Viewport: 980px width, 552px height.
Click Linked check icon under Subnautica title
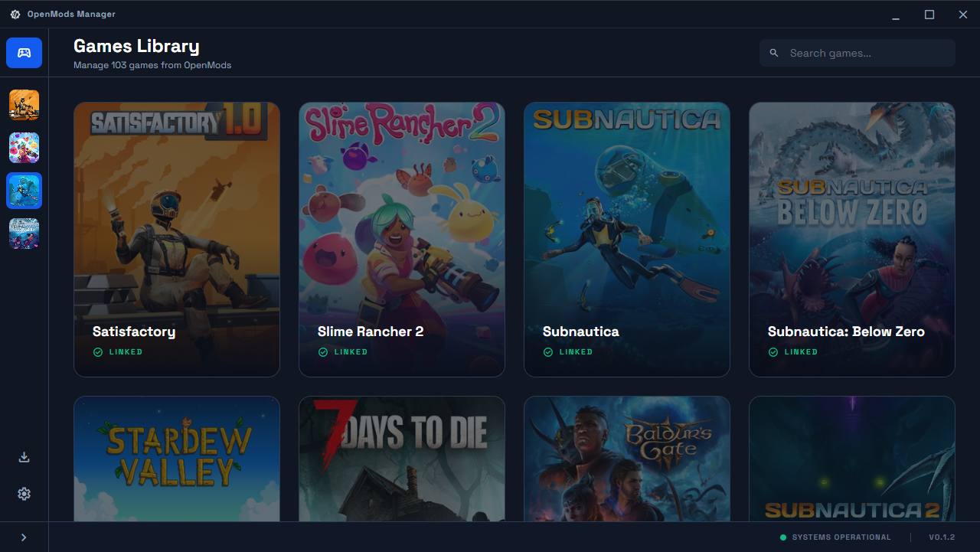pos(547,352)
